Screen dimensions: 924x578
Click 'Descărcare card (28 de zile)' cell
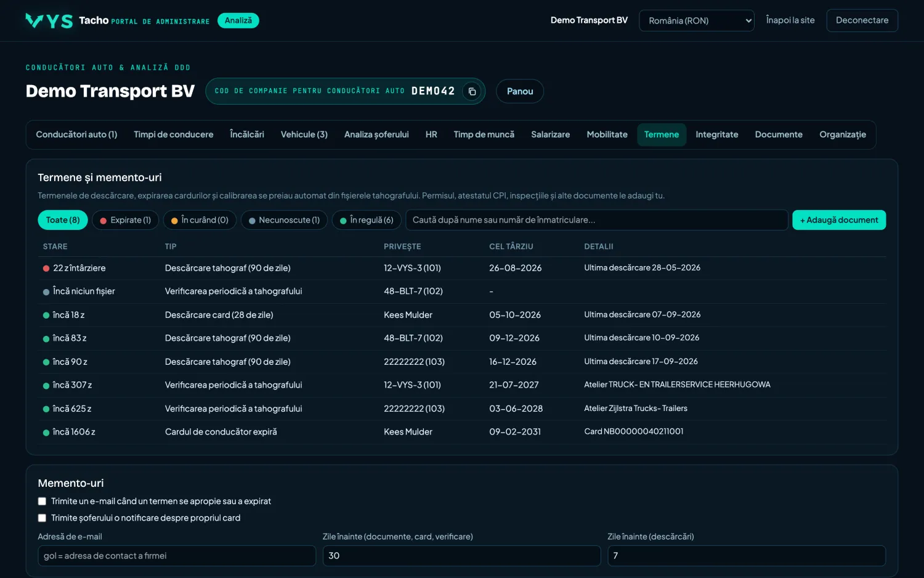pos(219,315)
